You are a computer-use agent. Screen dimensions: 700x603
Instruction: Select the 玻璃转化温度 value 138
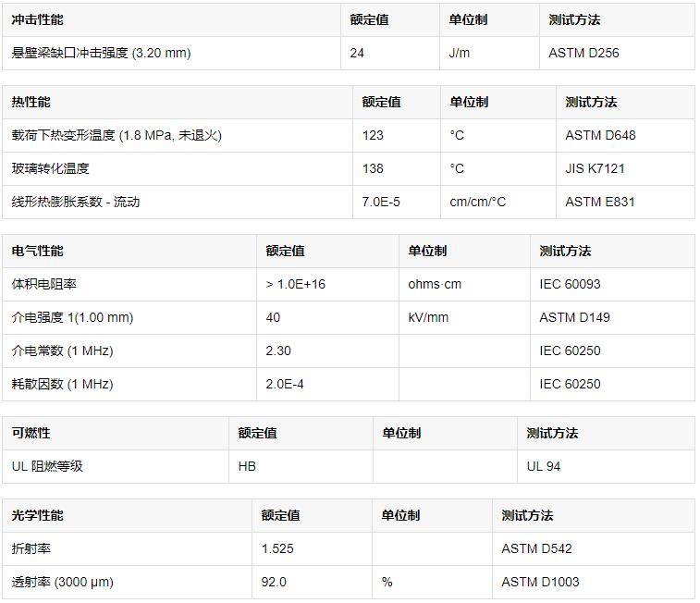click(x=373, y=168)
